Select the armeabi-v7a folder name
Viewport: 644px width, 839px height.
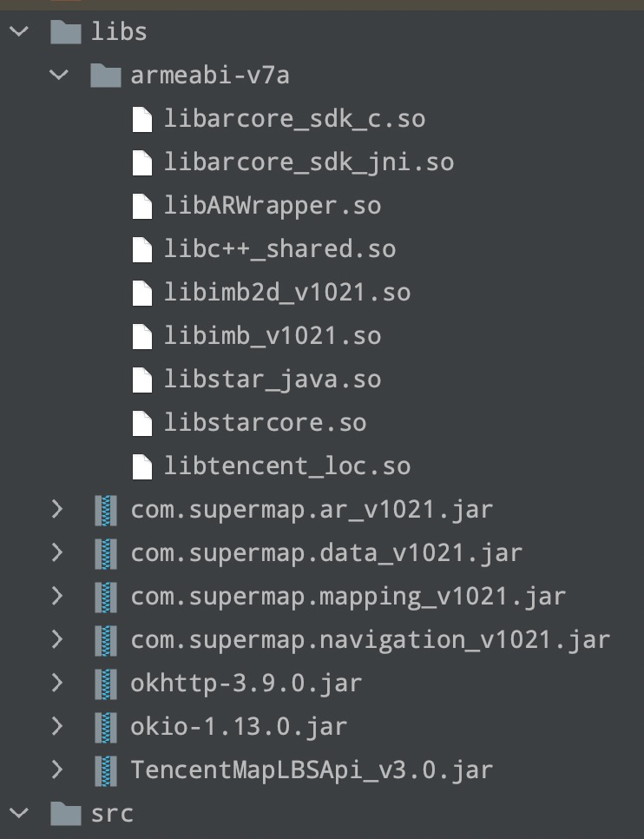click(x=210, y=75)
